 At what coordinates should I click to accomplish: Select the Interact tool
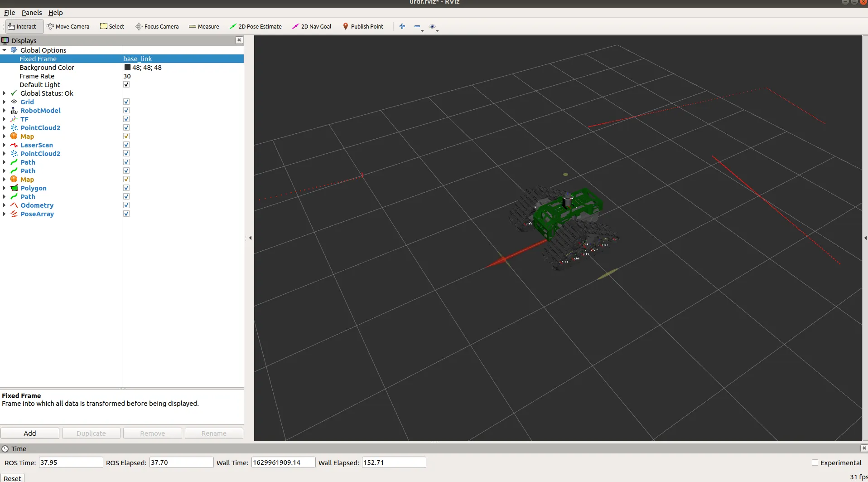pyautogui.click(x=22, y=26)
